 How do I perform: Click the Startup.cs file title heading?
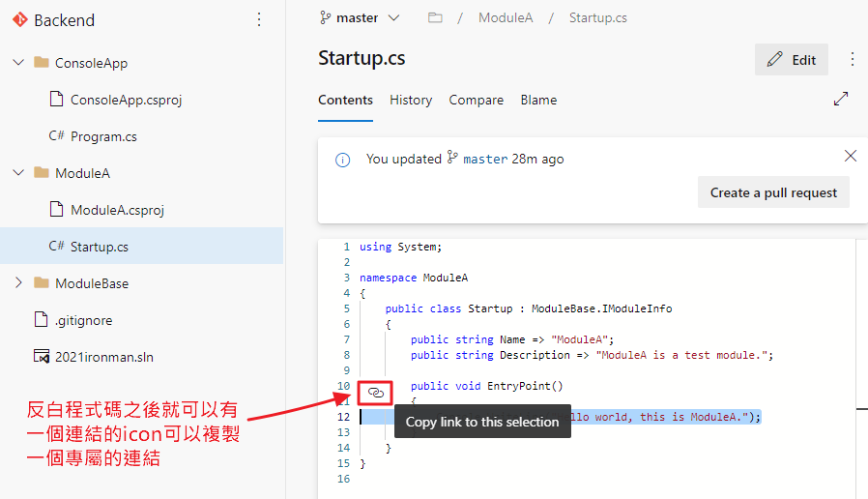362,58
